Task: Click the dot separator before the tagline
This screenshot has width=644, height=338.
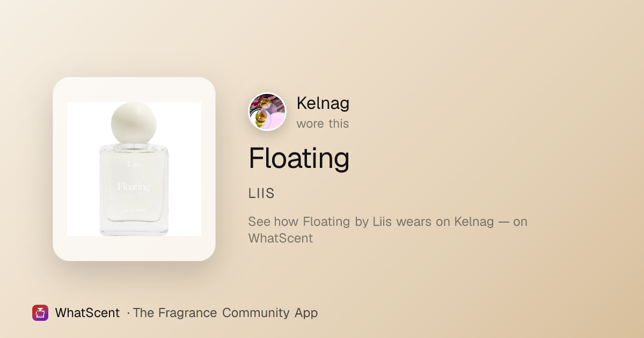Action: tap(128, 313)
